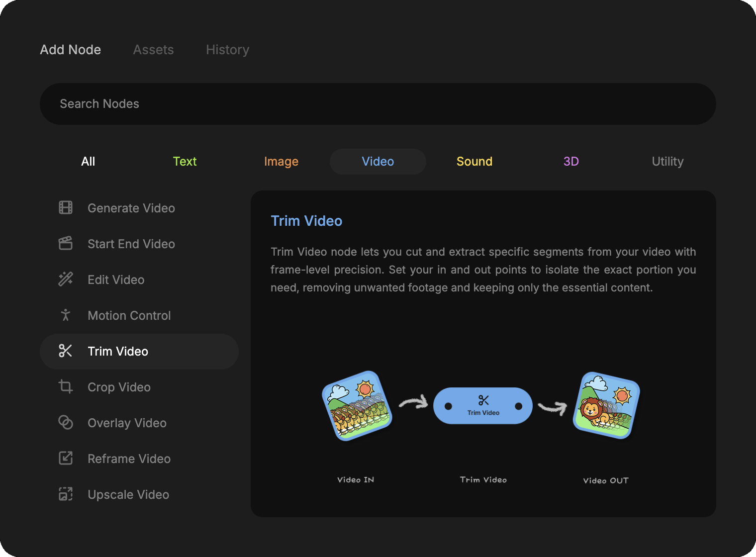Switch to Utility node category
Image resolution: width=756 pixels, height=557 pixels.
point(667,162)
